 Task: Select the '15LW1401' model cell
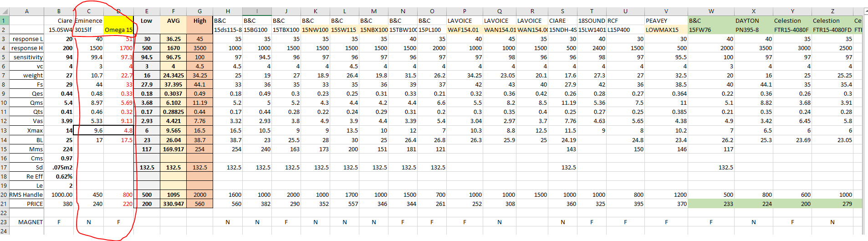pos(592,30)
